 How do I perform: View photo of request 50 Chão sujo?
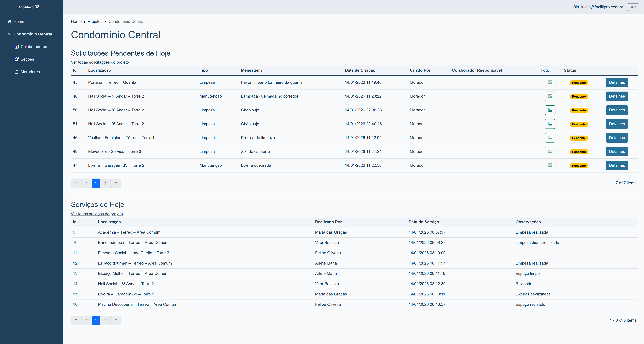point(550,110)
